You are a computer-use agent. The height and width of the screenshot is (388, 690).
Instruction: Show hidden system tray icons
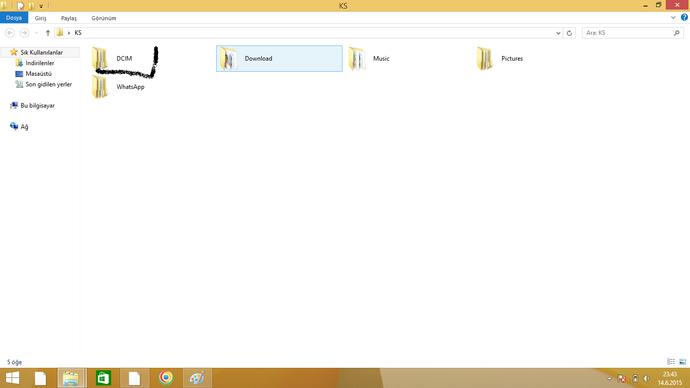(609, 378)
